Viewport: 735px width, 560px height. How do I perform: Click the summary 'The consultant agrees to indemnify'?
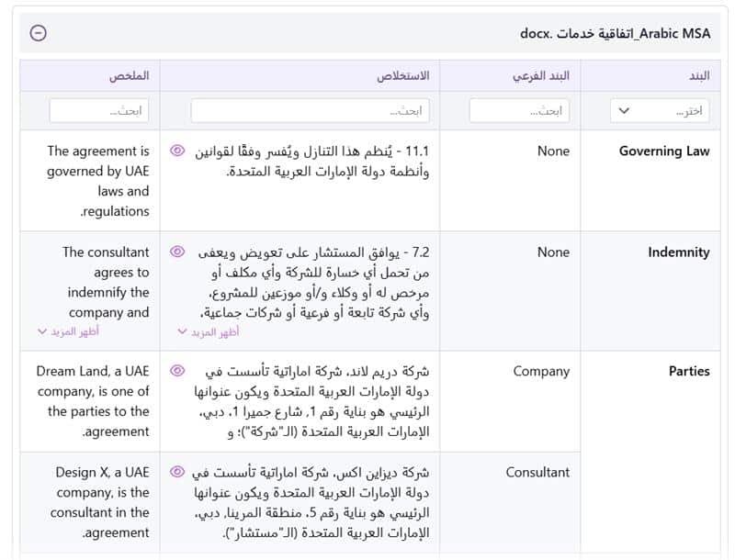pyautogui.click(x=106, y=282)
